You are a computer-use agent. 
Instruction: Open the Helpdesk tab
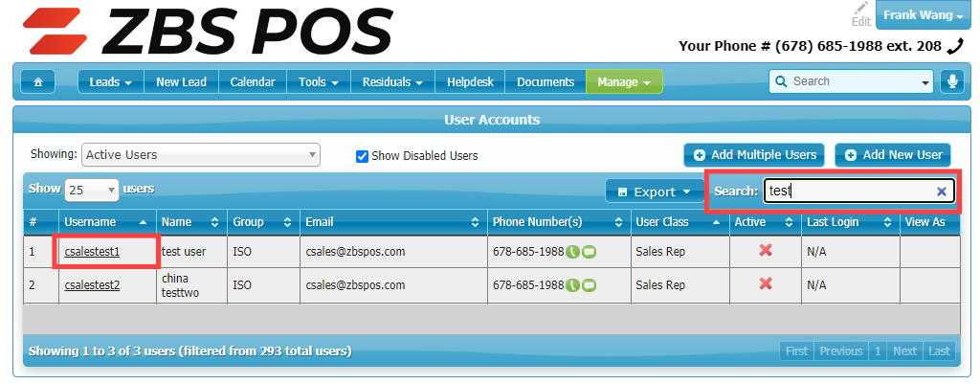click(x=470, y=82)
